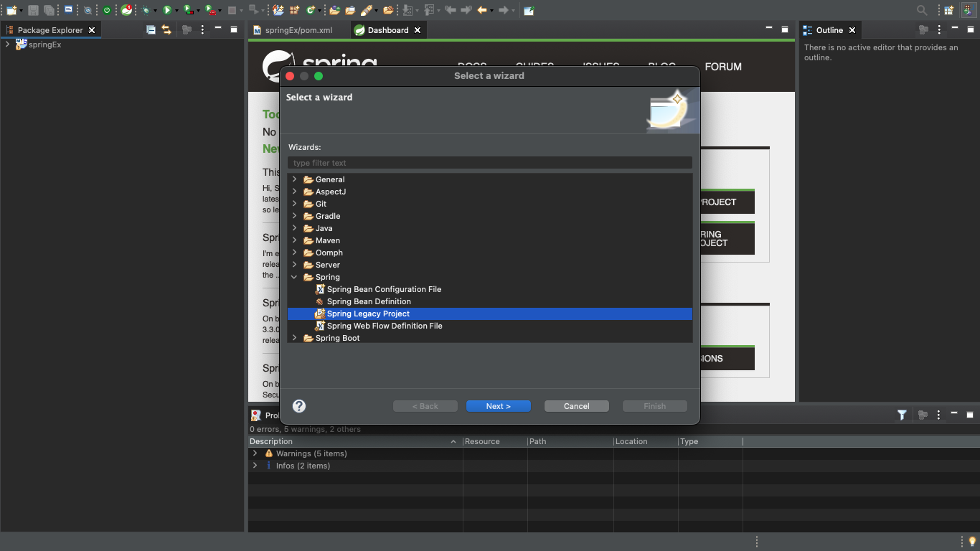Click the Path column header
980x551 pixels.
click(570, 441)
